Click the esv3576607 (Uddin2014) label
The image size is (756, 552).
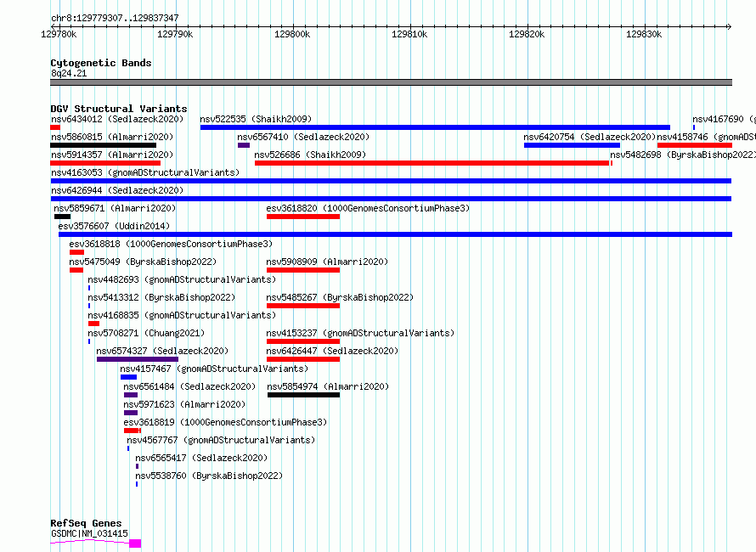tap(115, 226)
